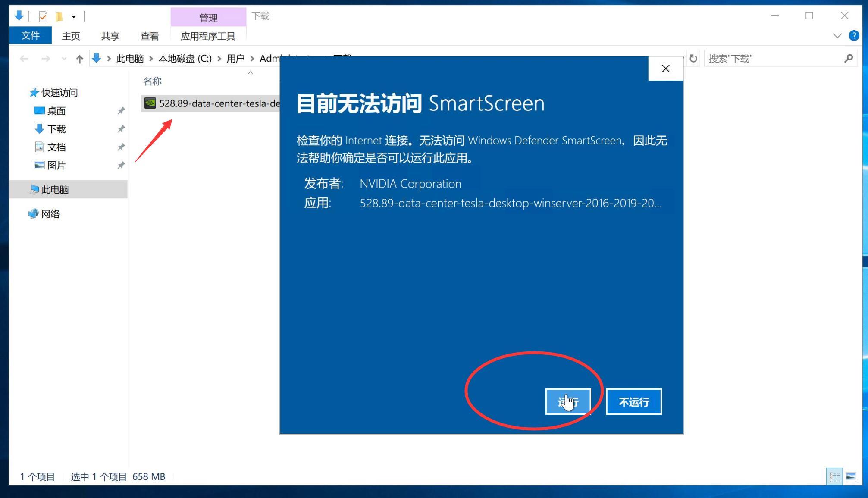Select the 管理 (Manage) contextual tab
868x498 pixels.
pyautogui.click(x=208, y=17)
